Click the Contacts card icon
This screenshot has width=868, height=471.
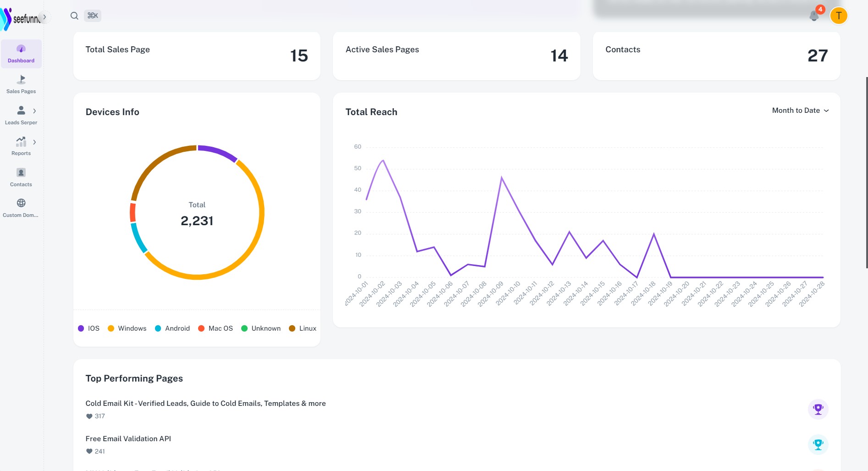coord(21,172)
